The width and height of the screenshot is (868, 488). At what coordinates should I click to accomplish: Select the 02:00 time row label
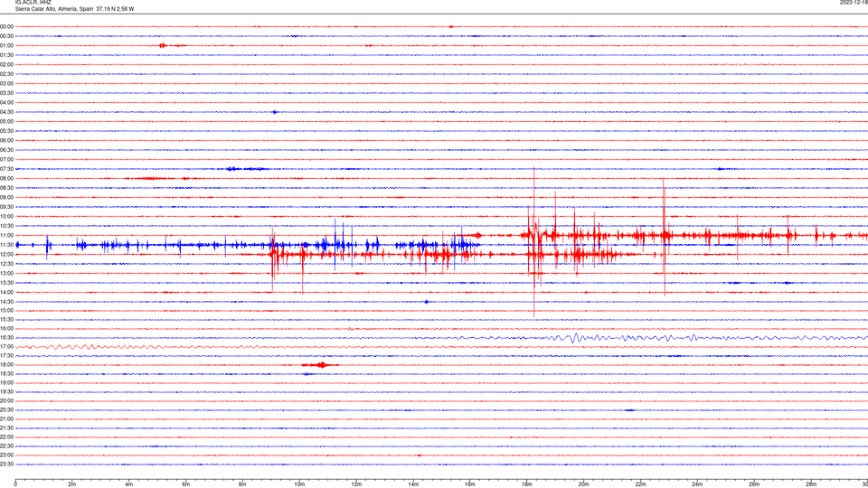(x=6, y=64)
